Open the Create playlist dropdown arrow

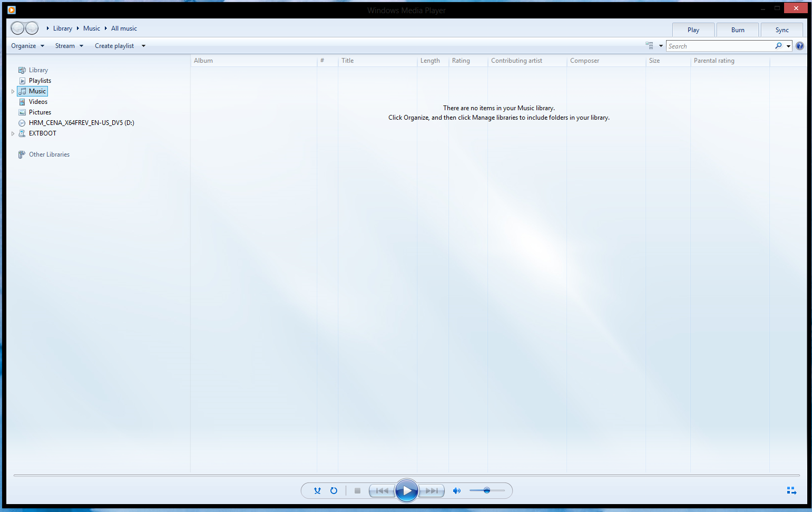143,46
